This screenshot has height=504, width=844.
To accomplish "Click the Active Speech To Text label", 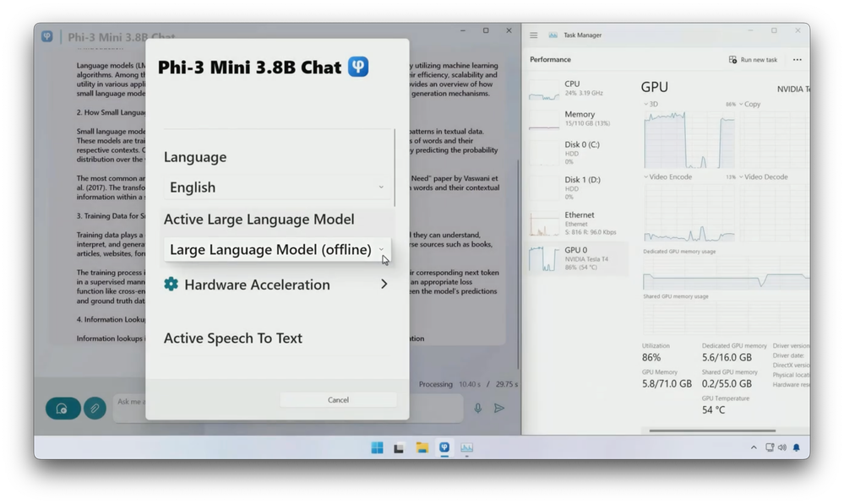I will click(x=233, y=338).
